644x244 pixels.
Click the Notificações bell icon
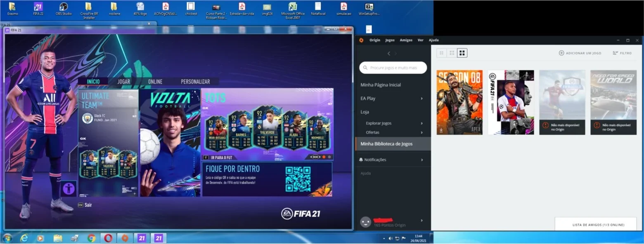tap(361, 160)
